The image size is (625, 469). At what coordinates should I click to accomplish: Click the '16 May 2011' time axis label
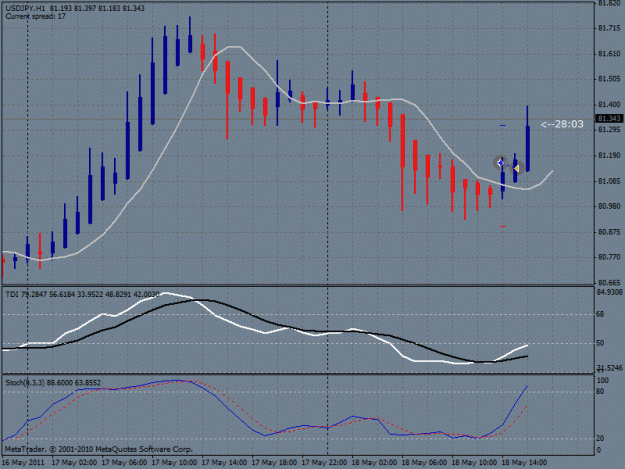click(x=23, y=463)
